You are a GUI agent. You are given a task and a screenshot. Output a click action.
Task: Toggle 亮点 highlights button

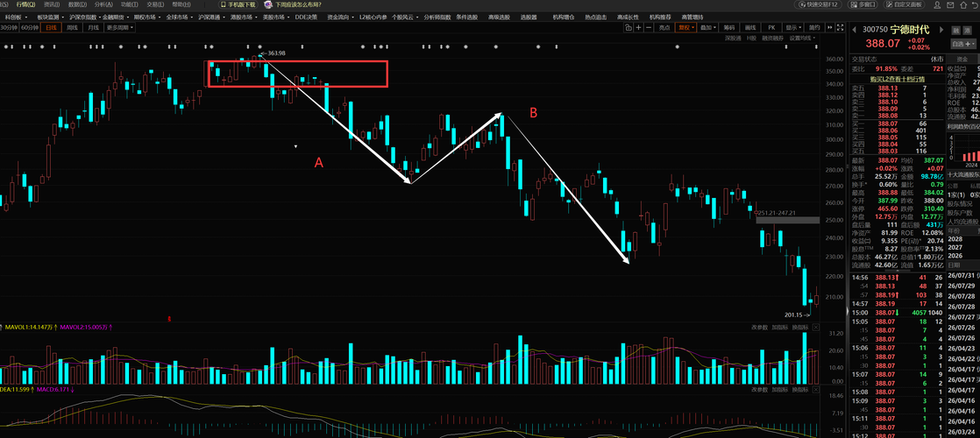664,27
